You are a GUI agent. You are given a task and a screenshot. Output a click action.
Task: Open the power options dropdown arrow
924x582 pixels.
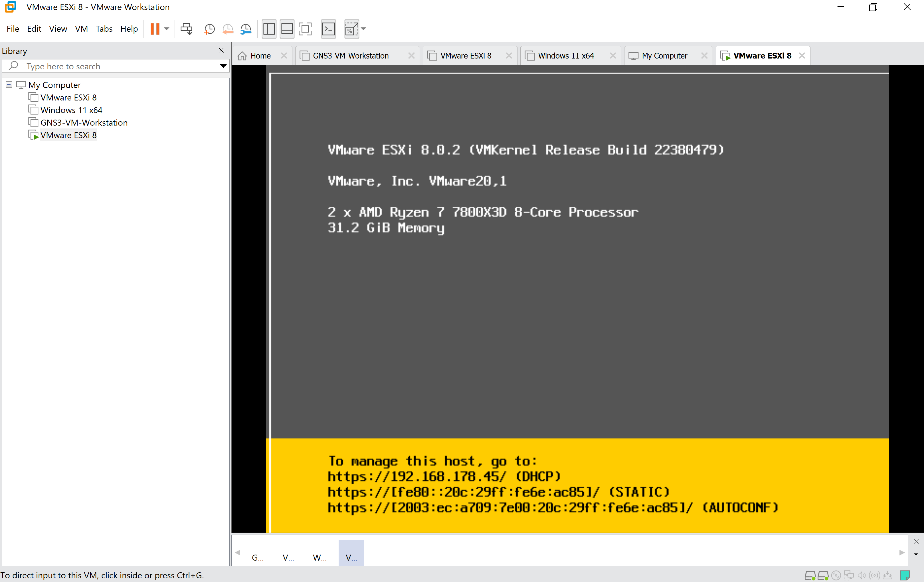click(167, 29)
